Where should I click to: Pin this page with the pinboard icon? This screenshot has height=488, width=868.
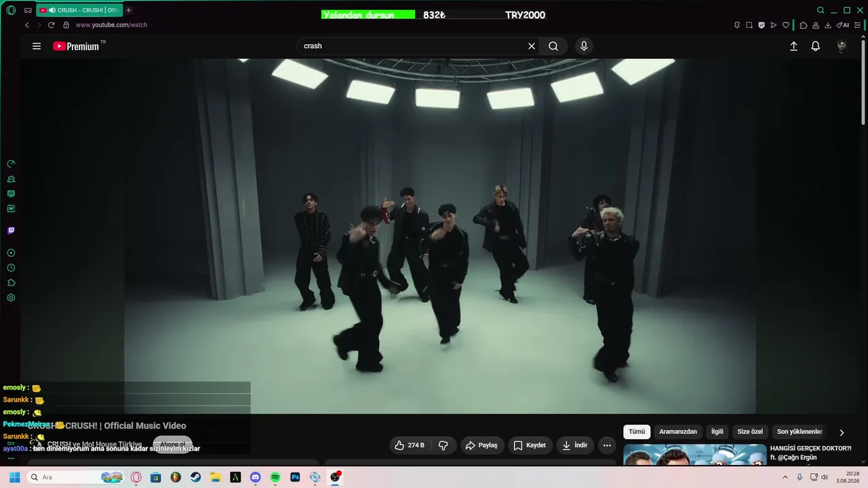point(737,25)
